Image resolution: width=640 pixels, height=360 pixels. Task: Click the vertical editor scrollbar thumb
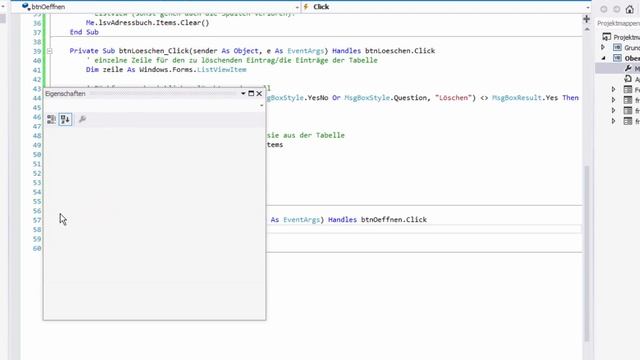pyautogui.click(x=587, y=253)
